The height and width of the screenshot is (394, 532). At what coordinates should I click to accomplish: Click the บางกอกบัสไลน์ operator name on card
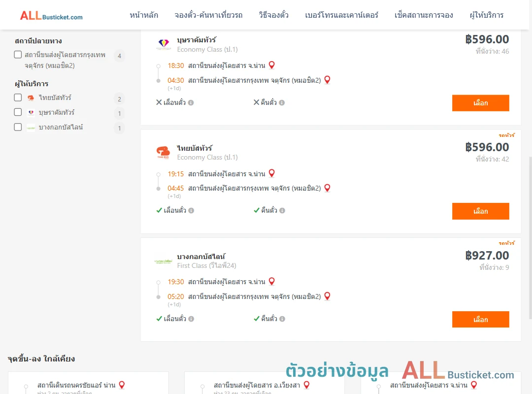[201, 256]
